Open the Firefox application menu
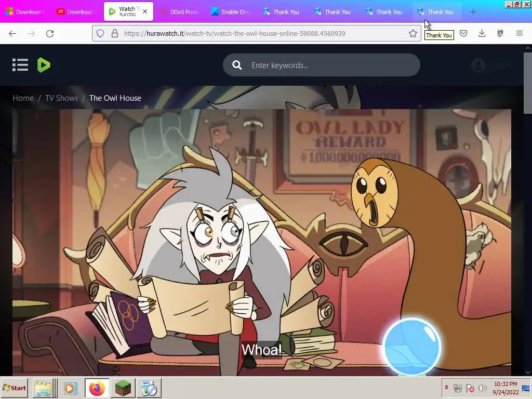 tap(519, 33)
